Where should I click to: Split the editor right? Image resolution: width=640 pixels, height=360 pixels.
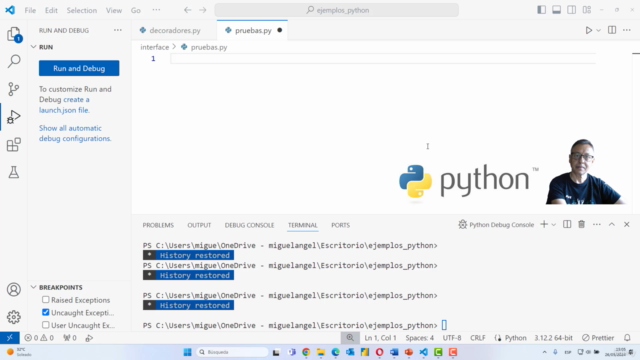[612, 30]
